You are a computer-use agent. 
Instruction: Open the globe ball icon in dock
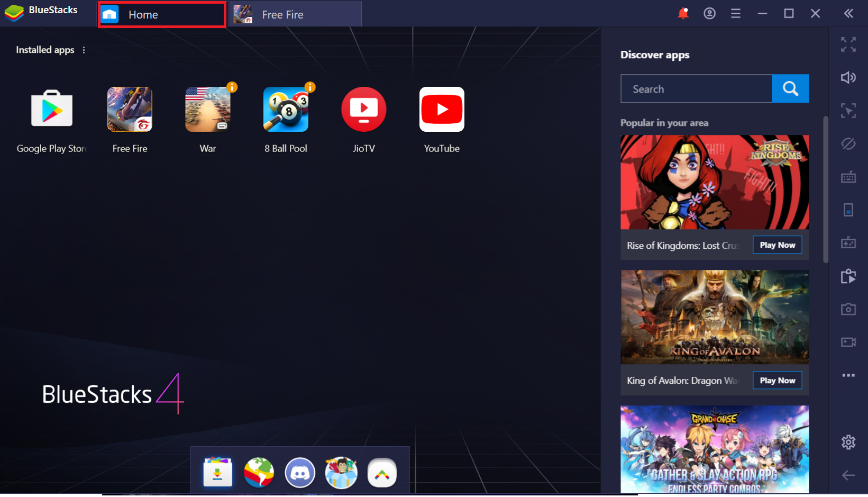[259, 472]
